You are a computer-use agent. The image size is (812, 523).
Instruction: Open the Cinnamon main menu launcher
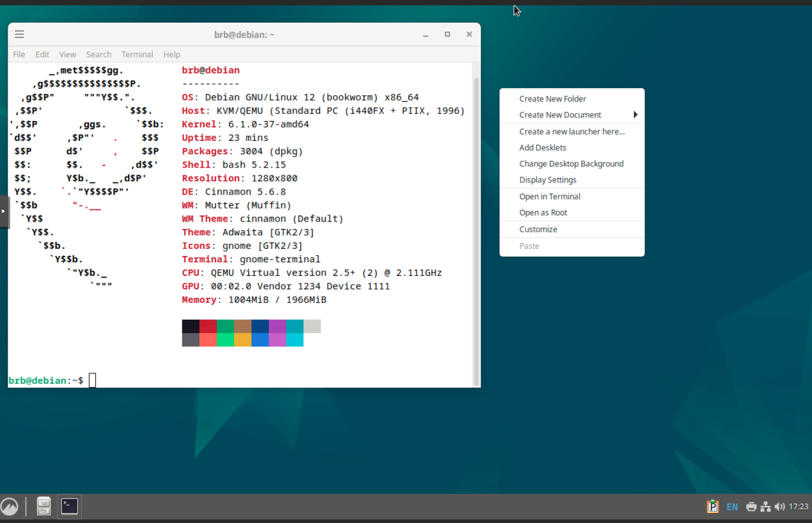click(9, 507)
